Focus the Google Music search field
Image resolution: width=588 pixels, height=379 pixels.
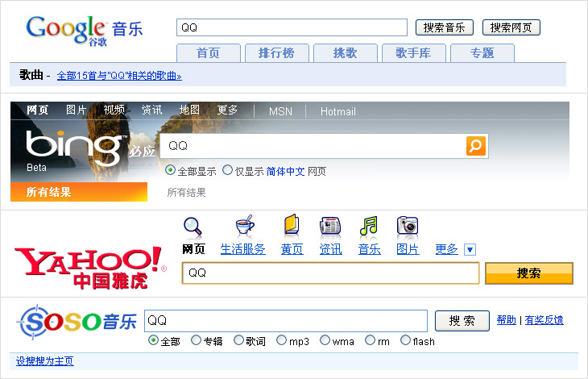click(x=292, y=27)
